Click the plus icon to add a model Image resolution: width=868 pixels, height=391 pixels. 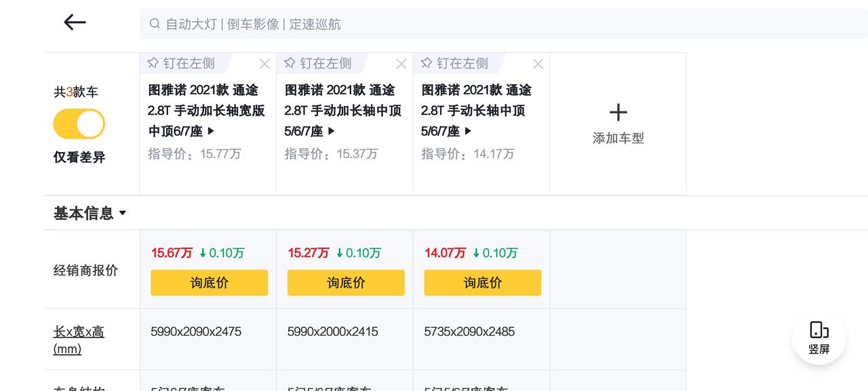tap(618, 112)
